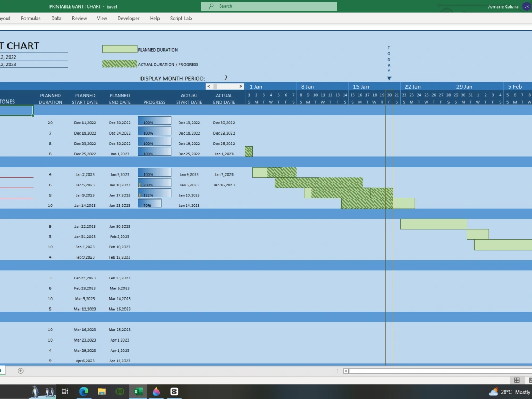Select the PLANNED DURATION column header
Viewport: 532px width, 399px height.
pos(50,99)
